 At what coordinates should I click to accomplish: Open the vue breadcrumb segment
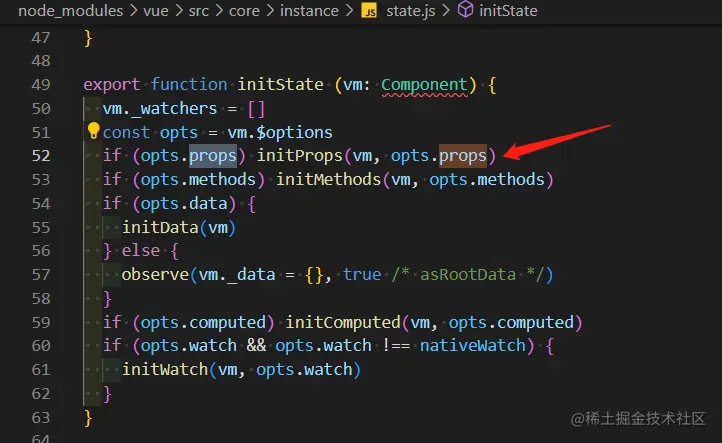[156, 11]
